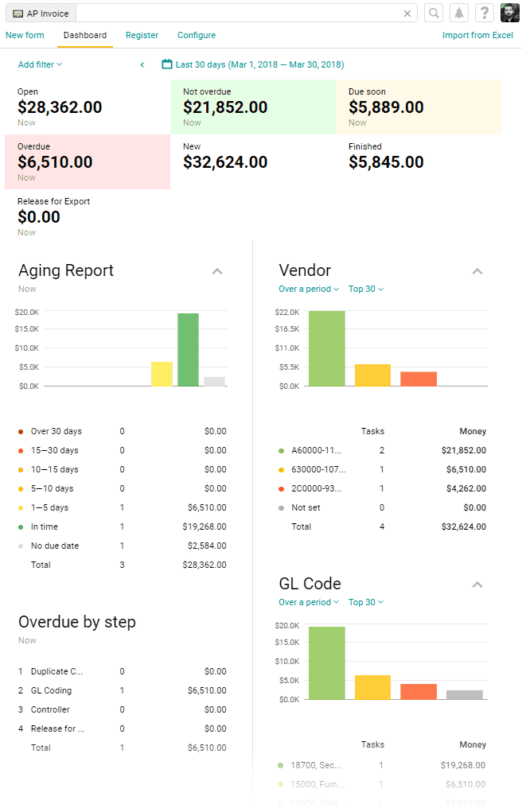The width and height of the screenshot is (522, 812).
Task: Select the Duplicate C... step row
Action: pos(123,672)
